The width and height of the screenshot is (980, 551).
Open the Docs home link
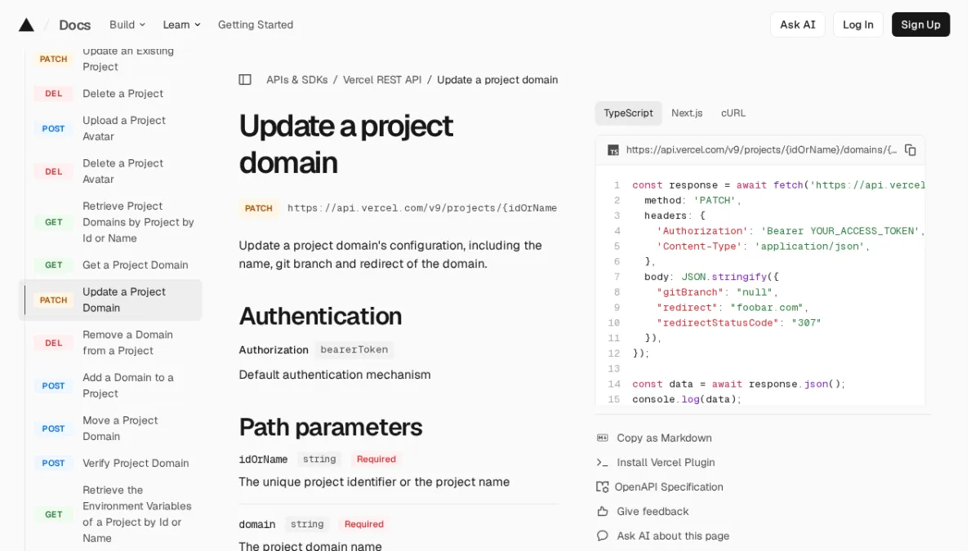[x=75, y=25]
